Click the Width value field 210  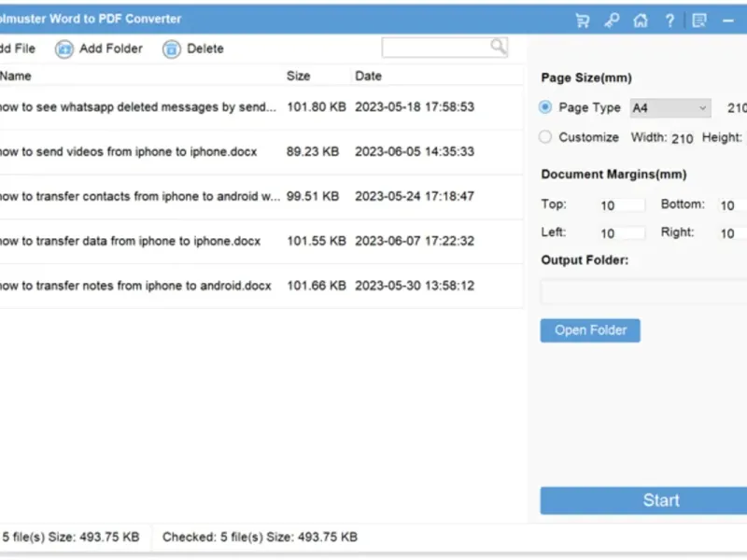(x=683, y=138)
